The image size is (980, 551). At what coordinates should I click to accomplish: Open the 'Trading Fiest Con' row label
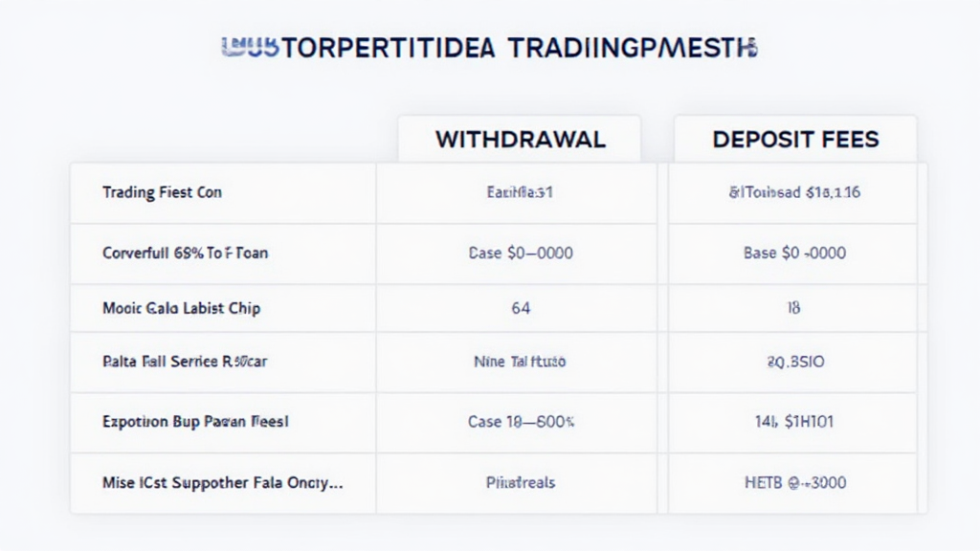click(x=162, y=192)
